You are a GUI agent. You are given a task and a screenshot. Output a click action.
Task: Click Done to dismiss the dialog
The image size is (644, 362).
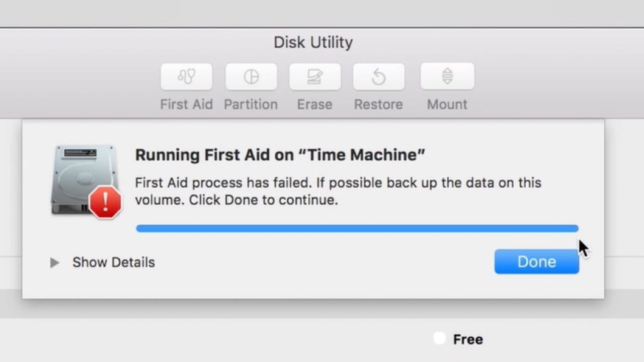[536, 261]
